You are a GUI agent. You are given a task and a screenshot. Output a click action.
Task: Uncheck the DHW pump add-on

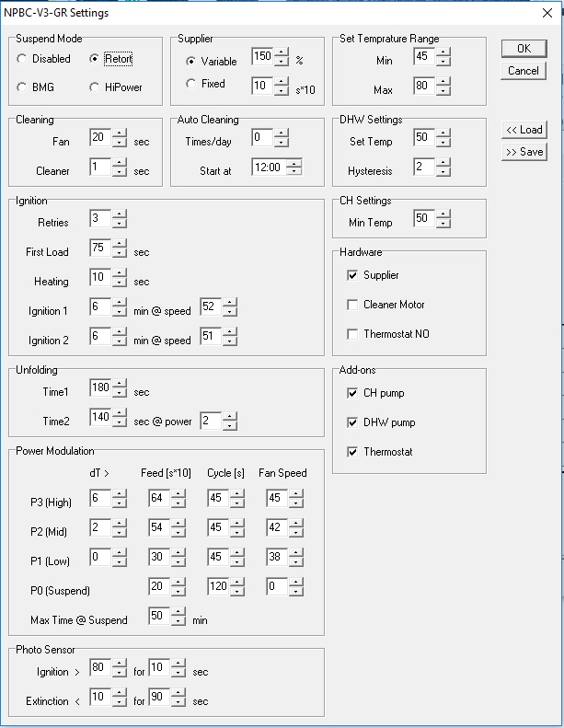pos(352,422)
